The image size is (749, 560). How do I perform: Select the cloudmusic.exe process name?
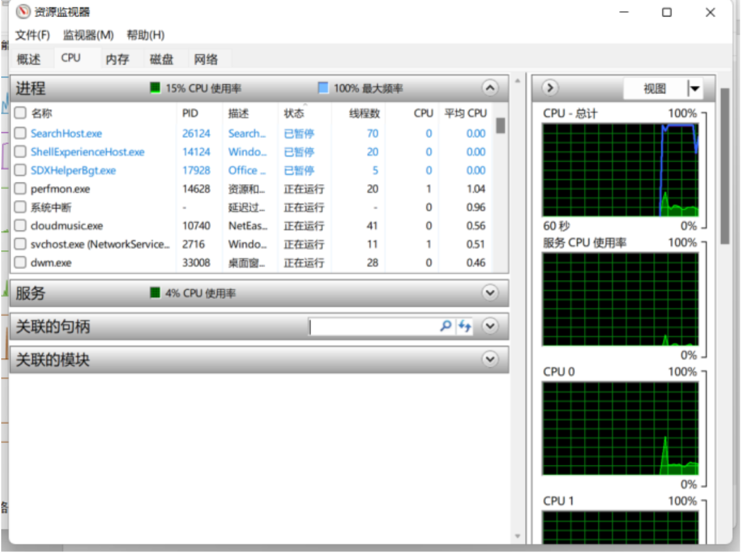(x=67, y=226)
